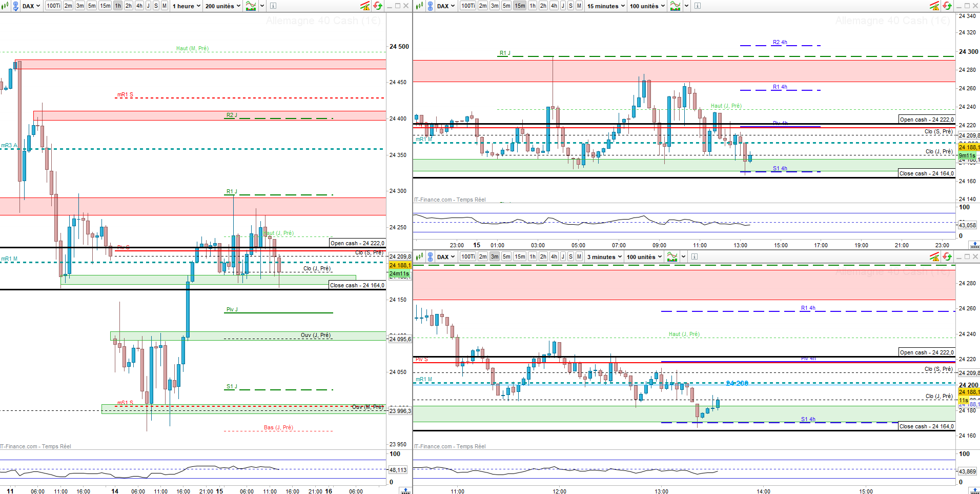This screenshot has height=494, width=980.
Task: Click the 43,869 indicator value on the 3 minutes chart
Action: (x=967, y=471)
